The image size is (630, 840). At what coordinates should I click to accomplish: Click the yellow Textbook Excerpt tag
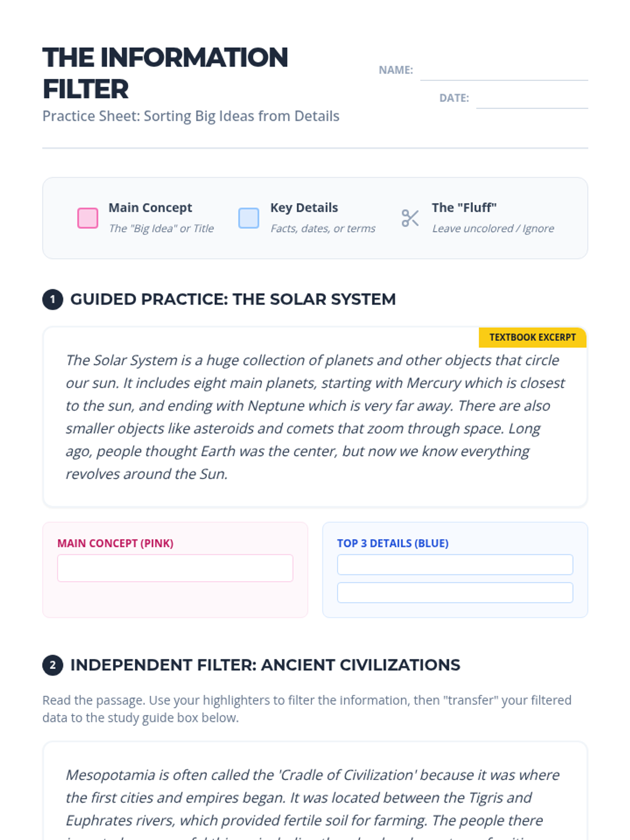pos(532,337)
